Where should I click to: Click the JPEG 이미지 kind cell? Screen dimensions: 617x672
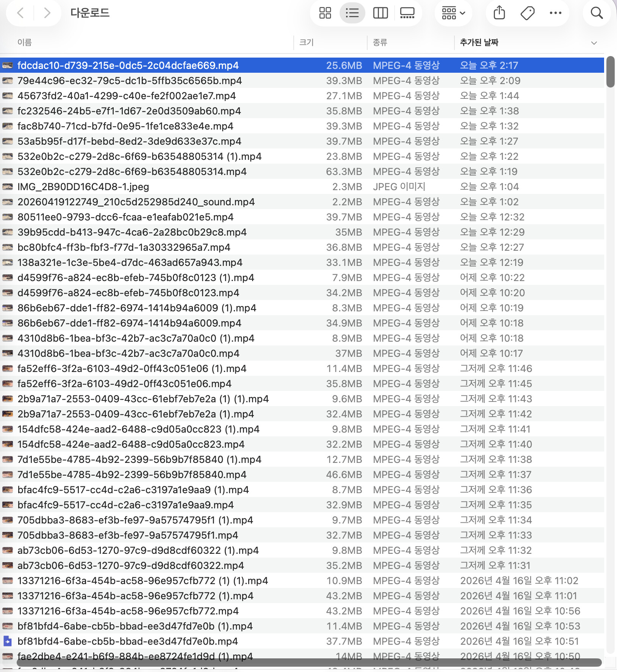[x=399, y=187]
